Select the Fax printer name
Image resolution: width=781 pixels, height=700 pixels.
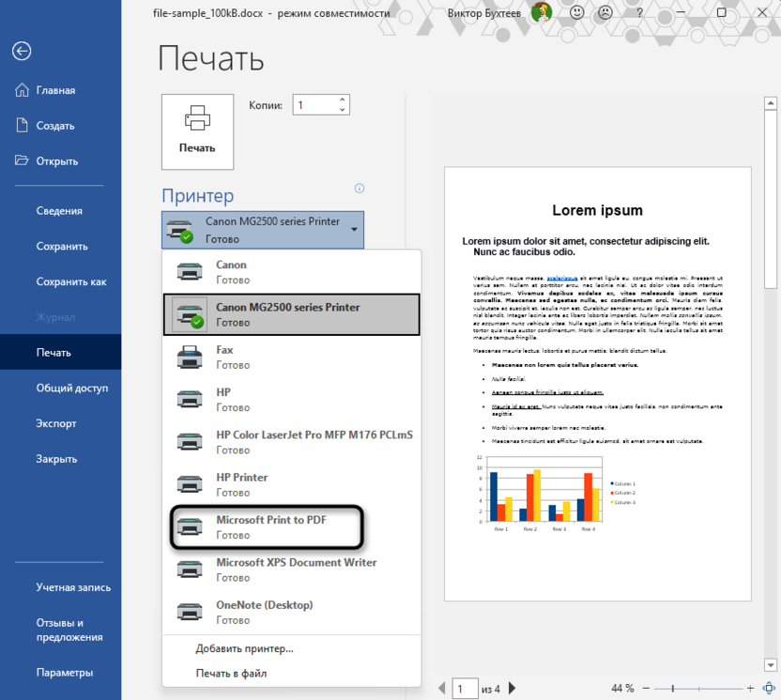pos(224,349)
